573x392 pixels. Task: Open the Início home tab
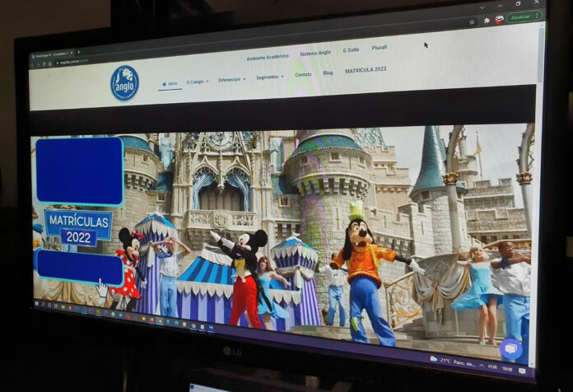[170, 84]
